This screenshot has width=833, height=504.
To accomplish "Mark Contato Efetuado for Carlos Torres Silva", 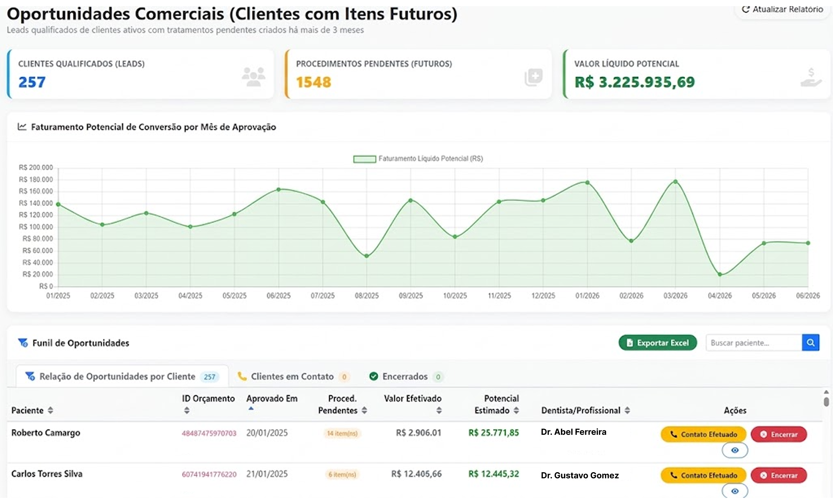I will [x=703, y=475].
